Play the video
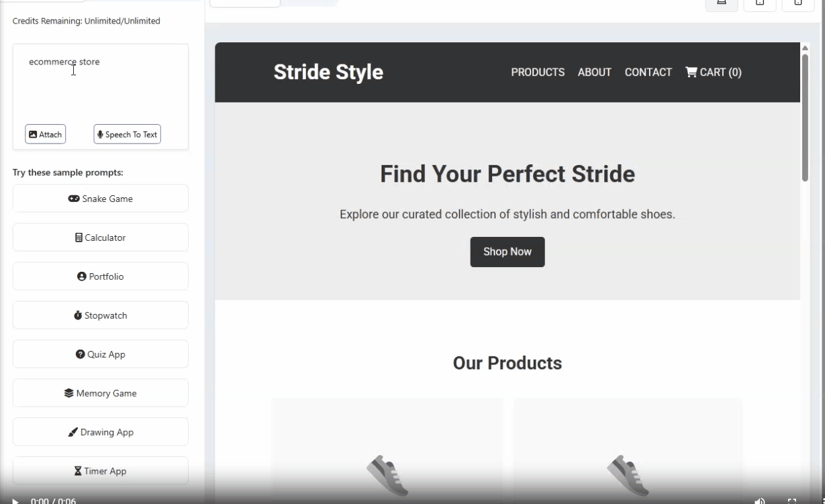Screen dimensions: 825x504 [x=15, y=501]
